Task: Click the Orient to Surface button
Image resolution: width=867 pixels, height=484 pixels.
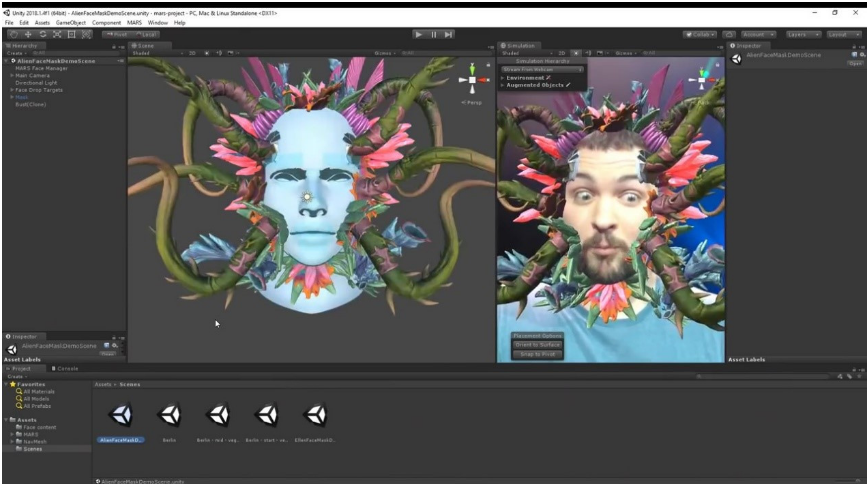Action: click(x=537, y=344)
